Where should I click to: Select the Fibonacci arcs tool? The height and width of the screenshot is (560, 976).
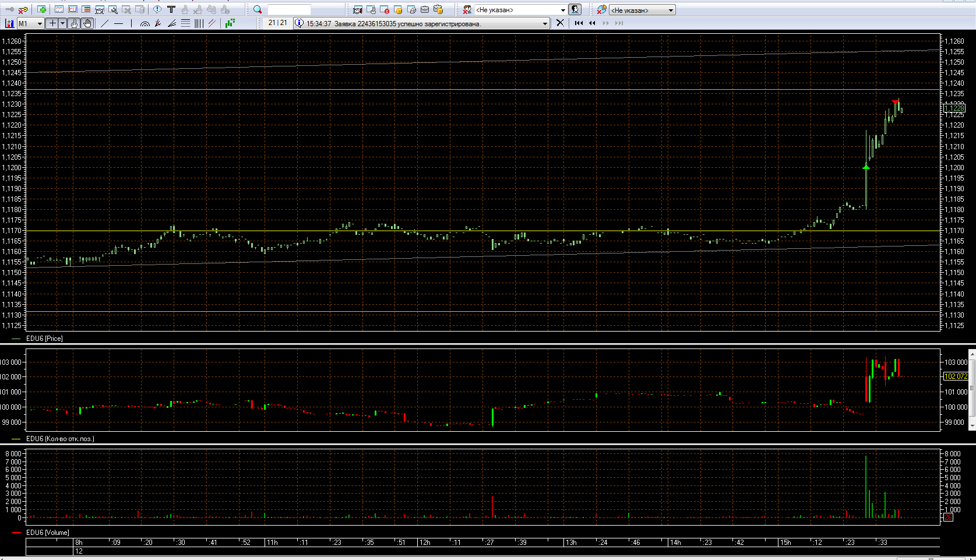145,23
